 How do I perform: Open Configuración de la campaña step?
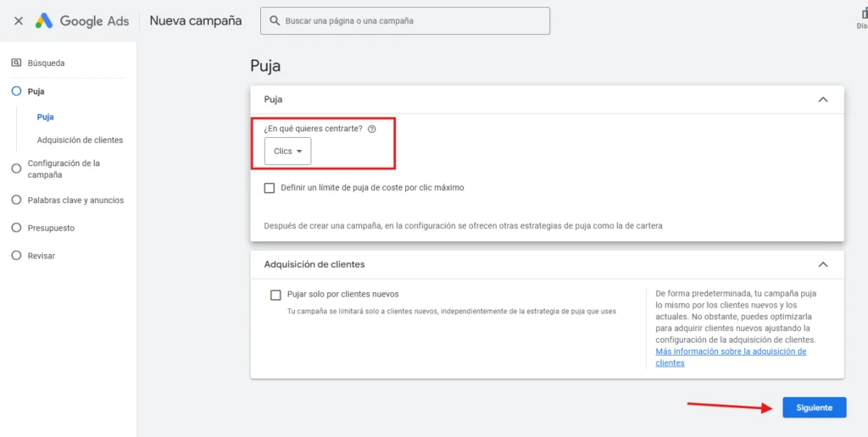64,169
